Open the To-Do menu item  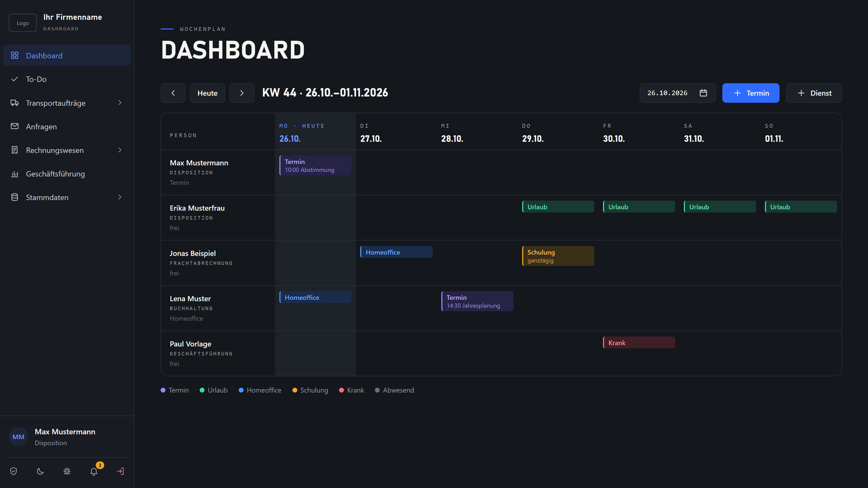click(x=67, y=79)
